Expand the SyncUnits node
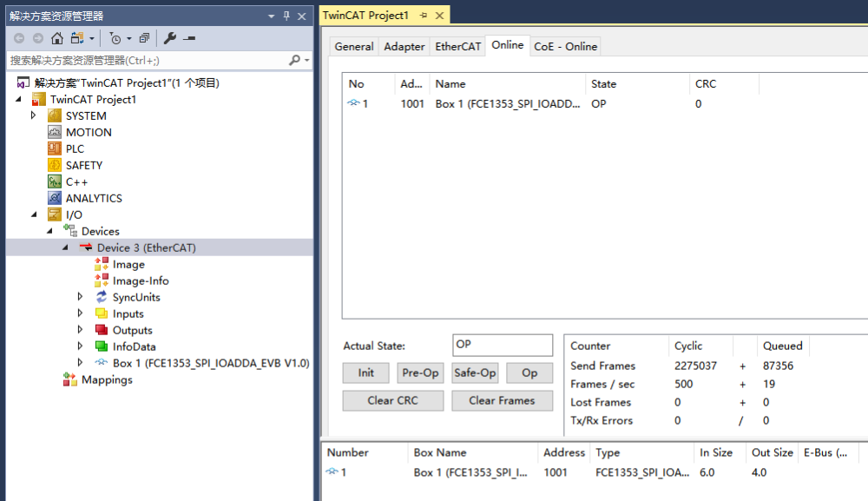This screenshot has height=501, width=868. coord(80,296)
